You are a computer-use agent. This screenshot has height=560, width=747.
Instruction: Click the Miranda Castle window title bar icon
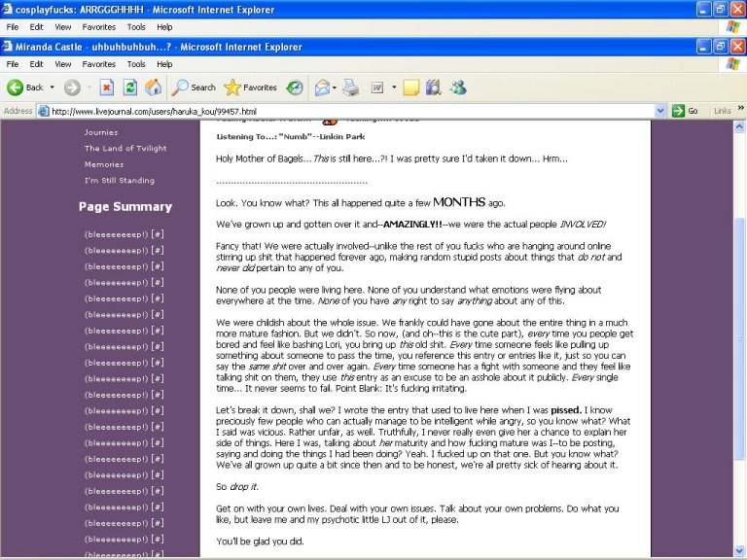(7, 47)
